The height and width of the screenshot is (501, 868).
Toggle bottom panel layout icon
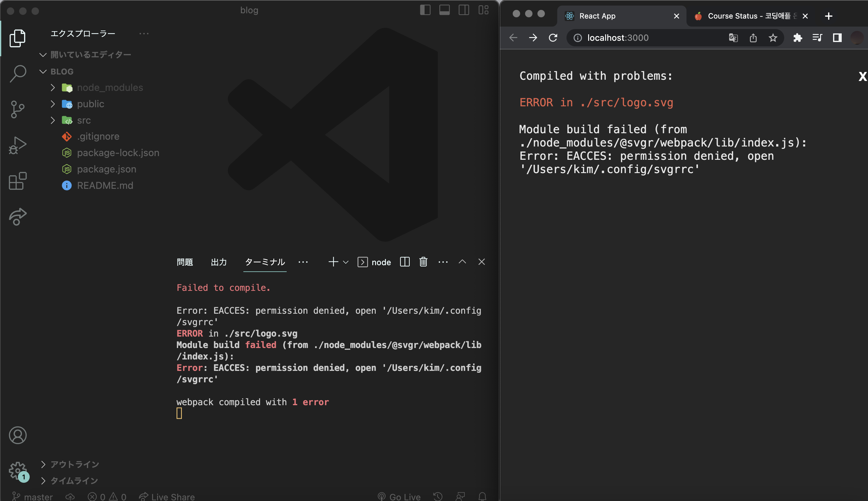click(445, 10)
